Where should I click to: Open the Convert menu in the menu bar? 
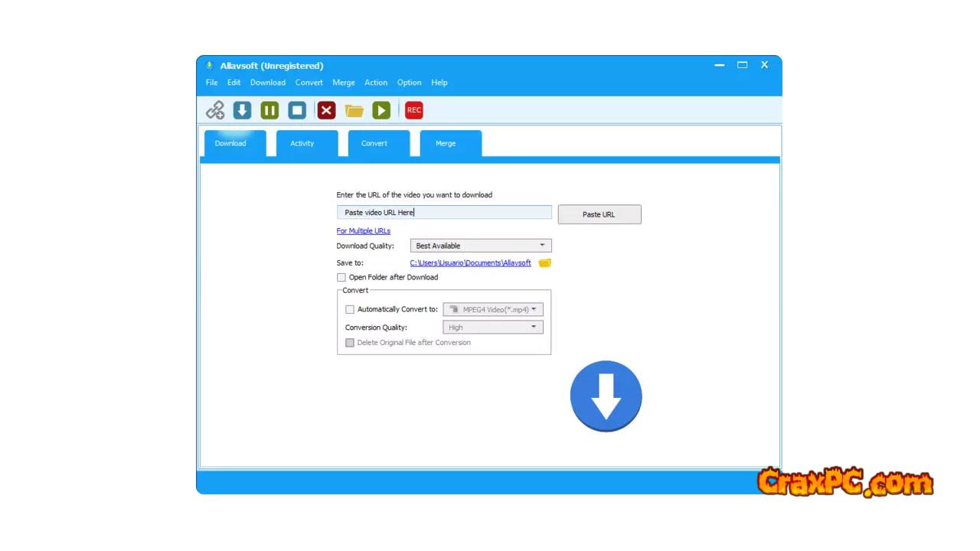[x=309, y=83]
